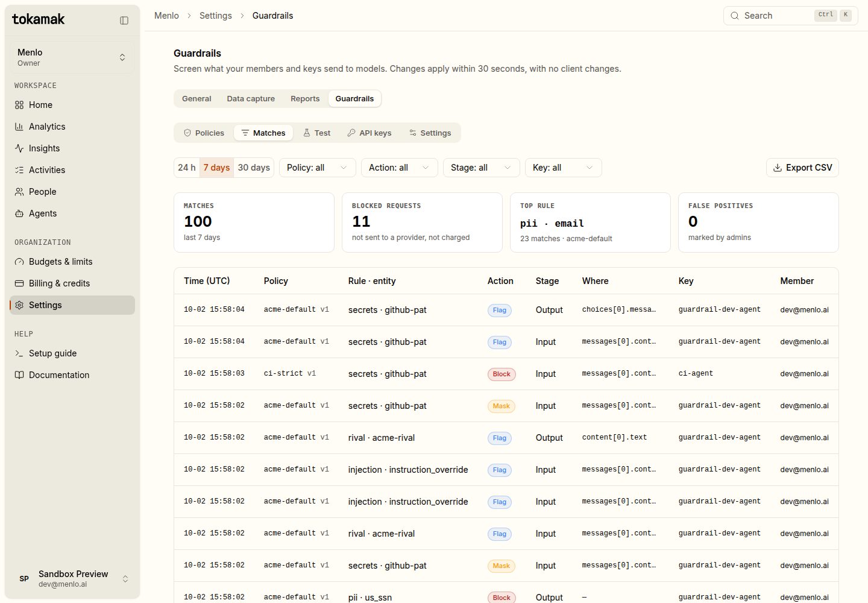
Task: Open Billing & credits
Action: [x=72, y=283]
